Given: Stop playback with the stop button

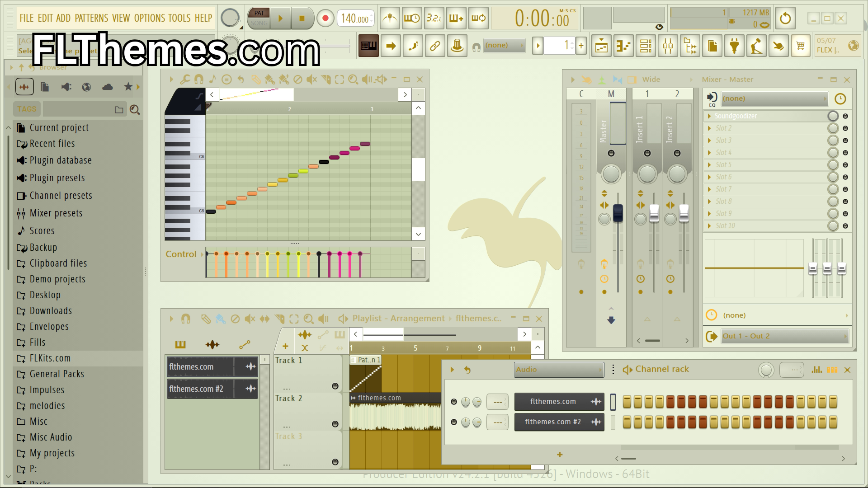Looking at the screenshot, I should (x=302, y=19).
